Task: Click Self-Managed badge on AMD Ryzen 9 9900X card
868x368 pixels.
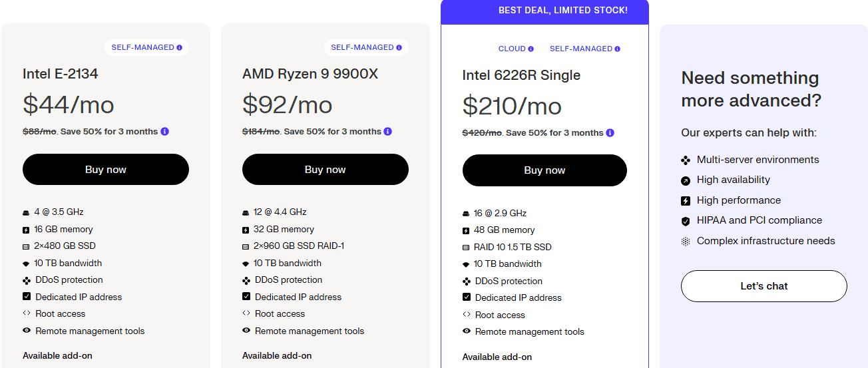Action: pos(366,48)
